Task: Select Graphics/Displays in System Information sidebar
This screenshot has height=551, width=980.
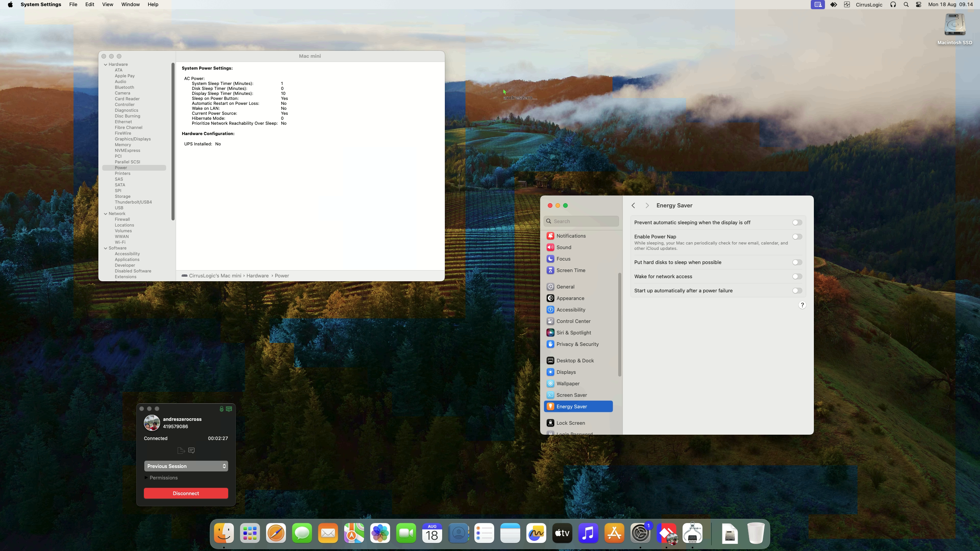Action: click(132, 139)
